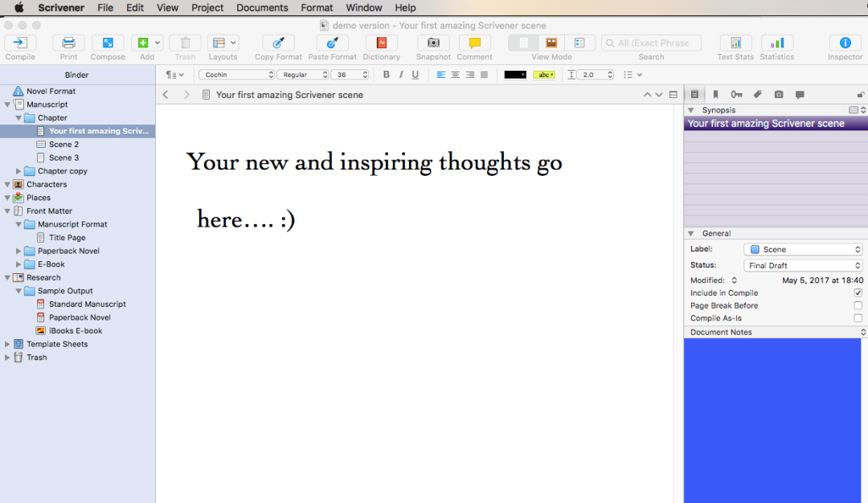This screenshot has height=503, width=868.
Task: Align text right
Action: 470,75
